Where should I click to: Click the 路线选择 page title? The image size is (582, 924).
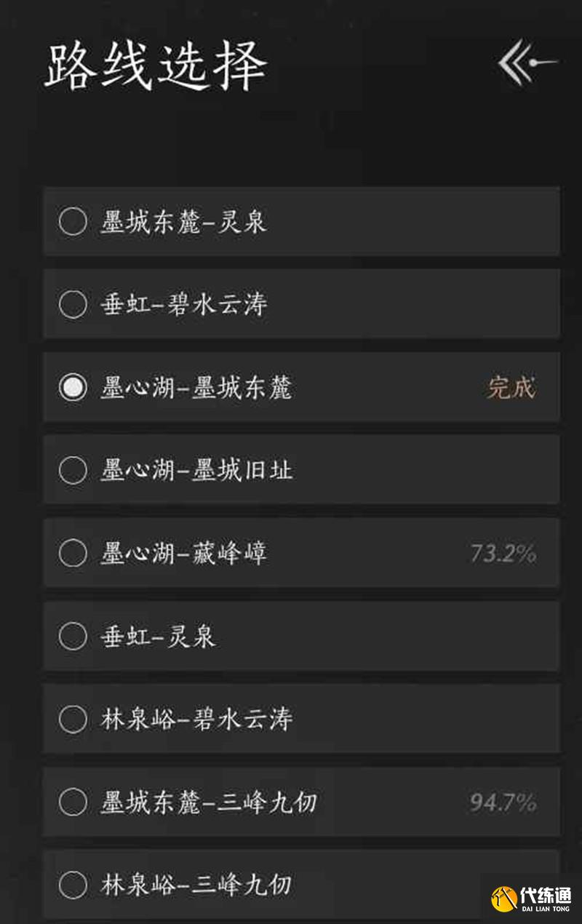(156, 66)
